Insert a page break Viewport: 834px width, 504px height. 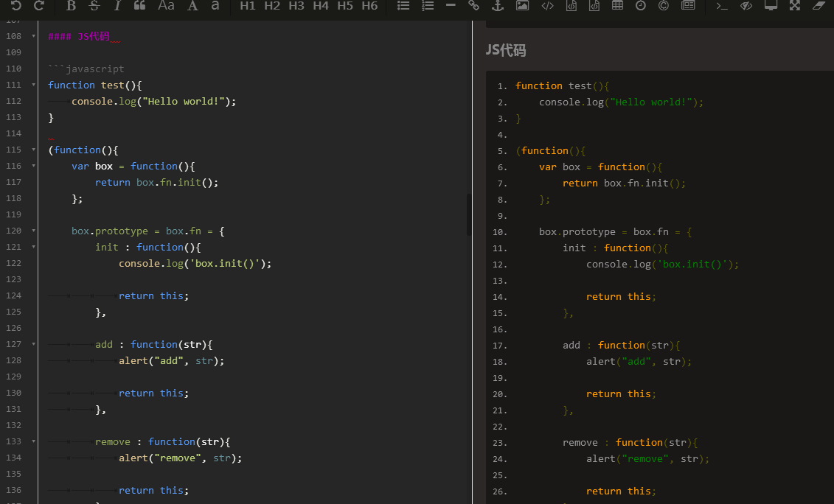688,5
